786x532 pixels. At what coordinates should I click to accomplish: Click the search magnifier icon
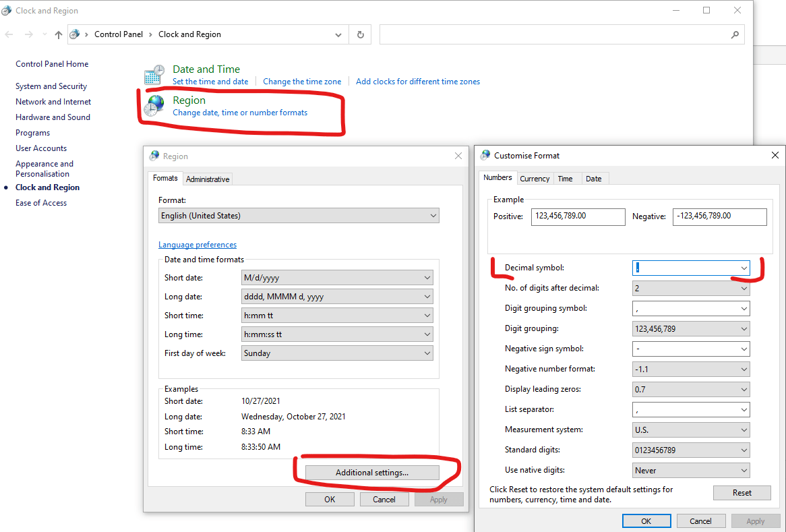tap(735, 34)
